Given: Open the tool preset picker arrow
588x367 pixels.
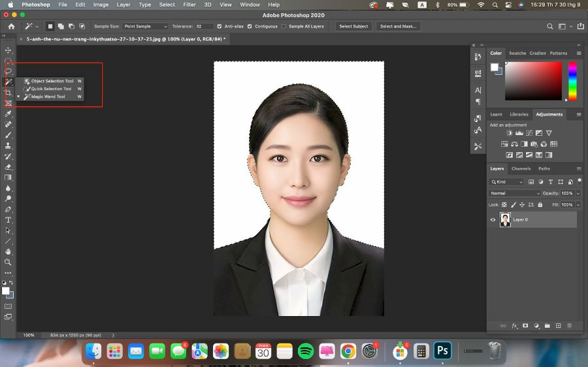Looking at the screenshot, I should [37, 27].
